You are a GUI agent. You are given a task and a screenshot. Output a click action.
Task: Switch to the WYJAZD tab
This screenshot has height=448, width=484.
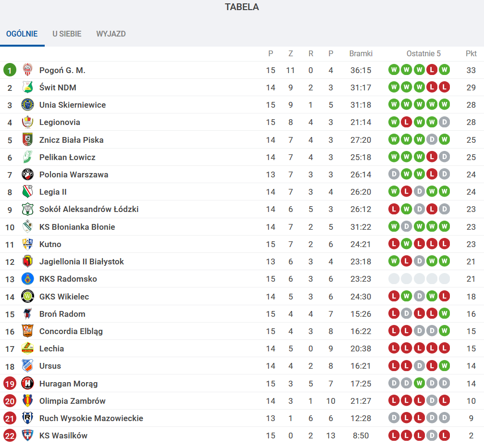click(x=111, y=34)
